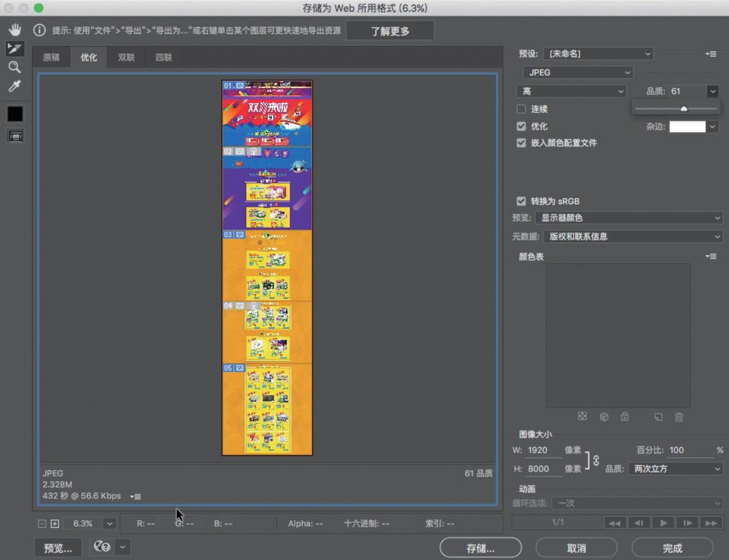
Task: Go to previous animation frame
Action: (x=639, y=523)
